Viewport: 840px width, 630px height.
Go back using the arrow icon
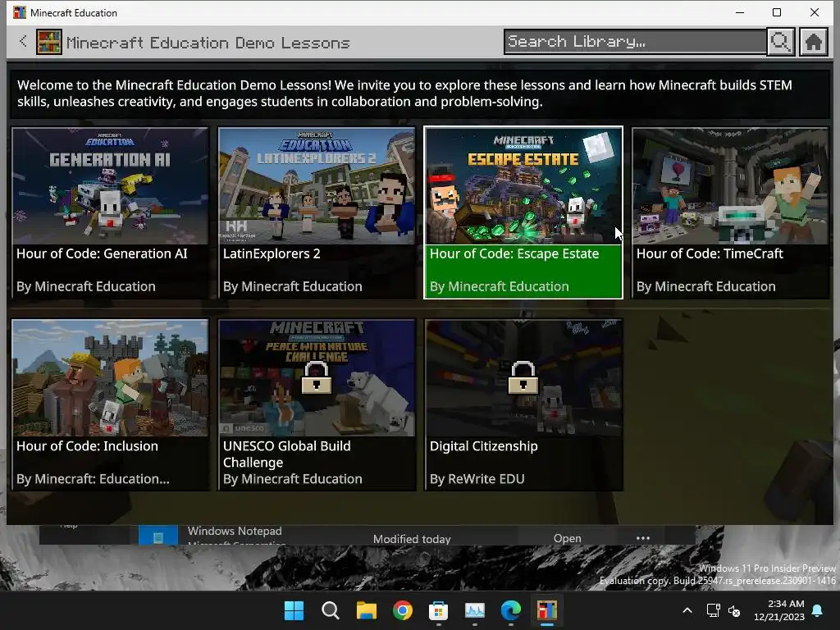click(23, 41)
